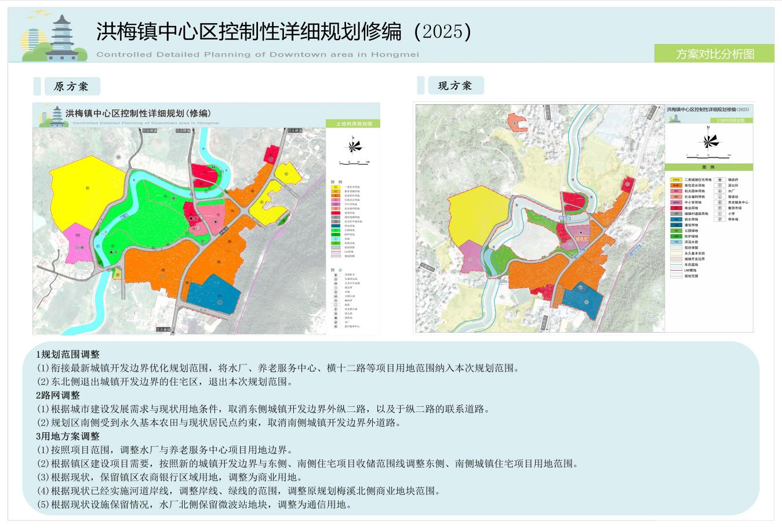782x532 pixels.
Task: Click the compass rose in left map legend
Action: pyautogui.click(x=352, y=146)
